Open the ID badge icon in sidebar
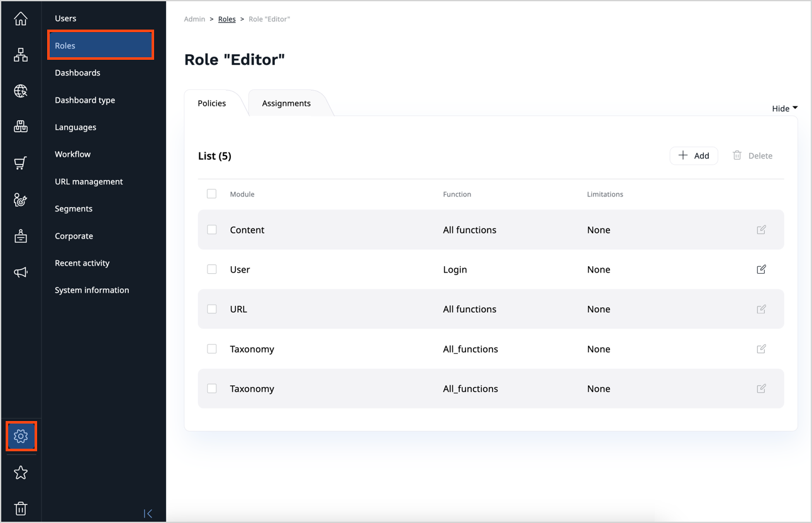Screen dimensions: 812x523 (x=21, y=236)
